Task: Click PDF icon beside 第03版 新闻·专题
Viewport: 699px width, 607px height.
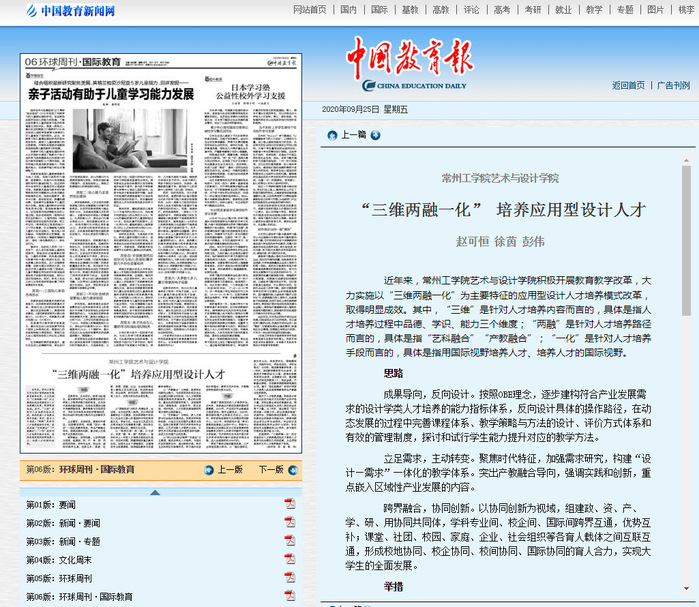Action: [x=290, y=541]
